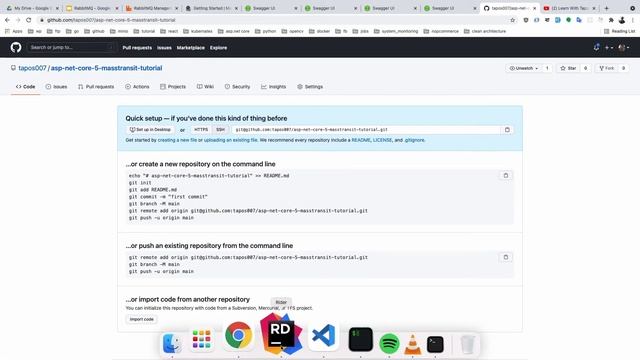
Task: Open Visual Studio Code from the dock
Action: [x=323, y=336]
